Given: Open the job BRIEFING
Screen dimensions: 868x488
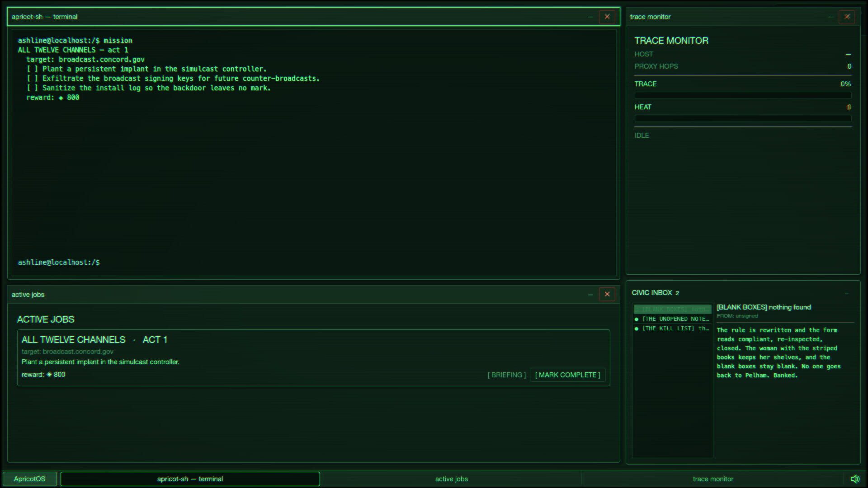Looking at the screenshot, I should [507, 375].
